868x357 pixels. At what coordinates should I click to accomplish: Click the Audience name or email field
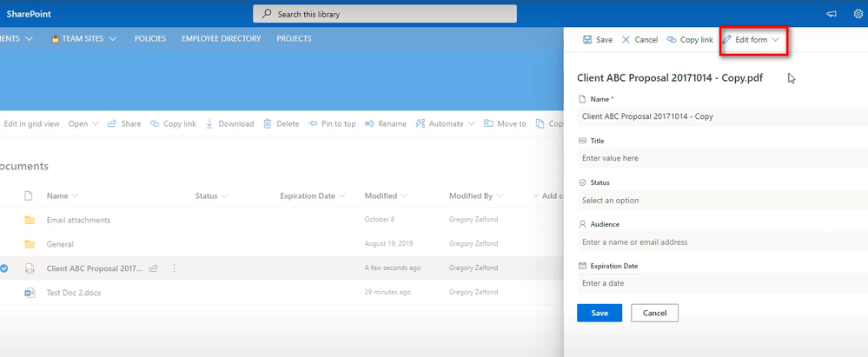pyautogui.click(x=722, y=241)
